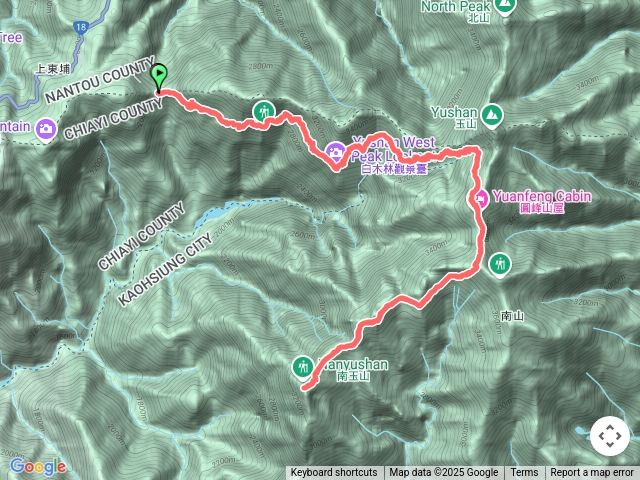Click the route 18 highway shield

pyautogui.click(x=81, y=27)
